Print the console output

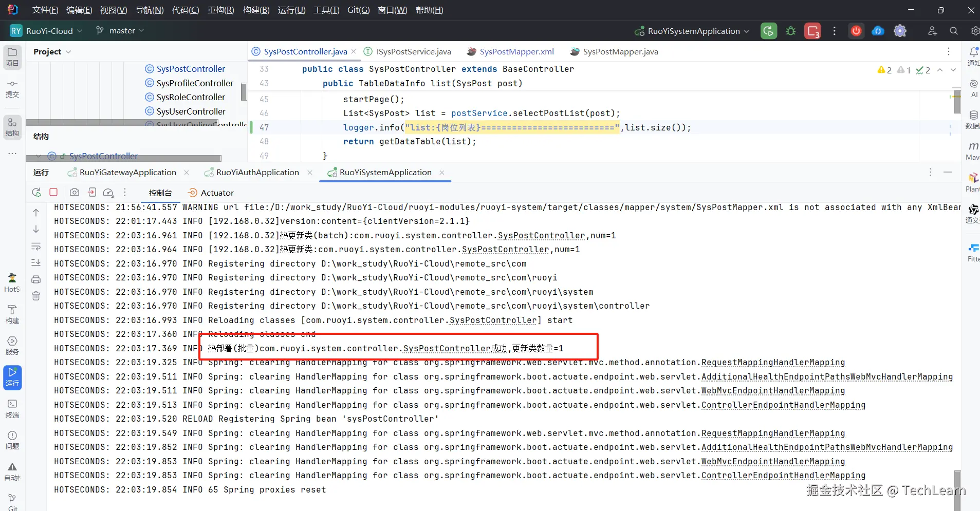point(36,279)
